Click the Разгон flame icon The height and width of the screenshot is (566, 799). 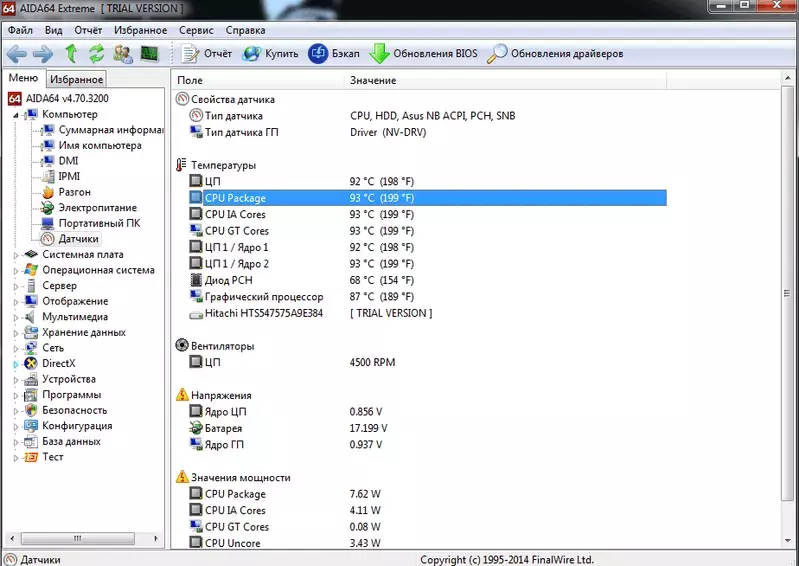click(x=48, y=192)
